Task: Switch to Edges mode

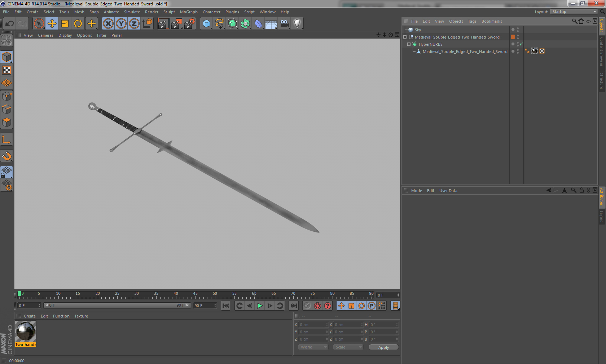Action: (x=6, y=109)
